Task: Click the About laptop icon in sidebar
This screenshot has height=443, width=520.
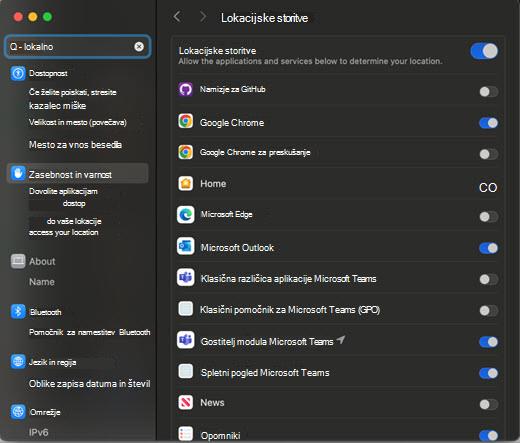Action: coord(18,261)
